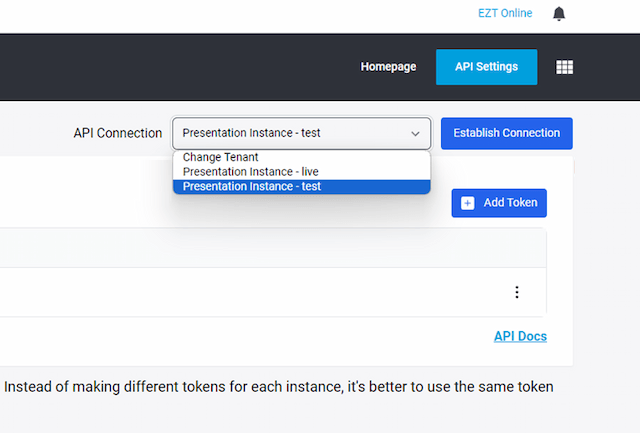Go to the Homepage tab

pyautogui.click(x=388, y=67)
